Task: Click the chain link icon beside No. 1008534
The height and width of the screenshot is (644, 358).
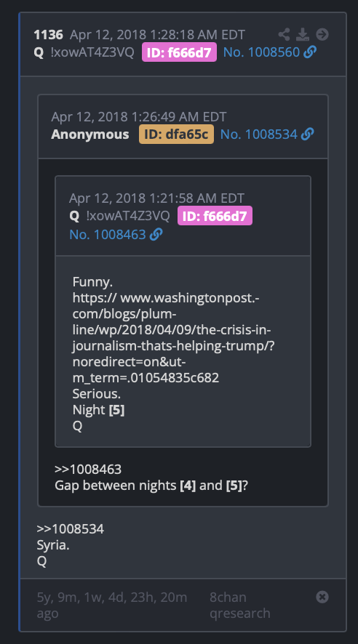Action: (x=308, y=134)
